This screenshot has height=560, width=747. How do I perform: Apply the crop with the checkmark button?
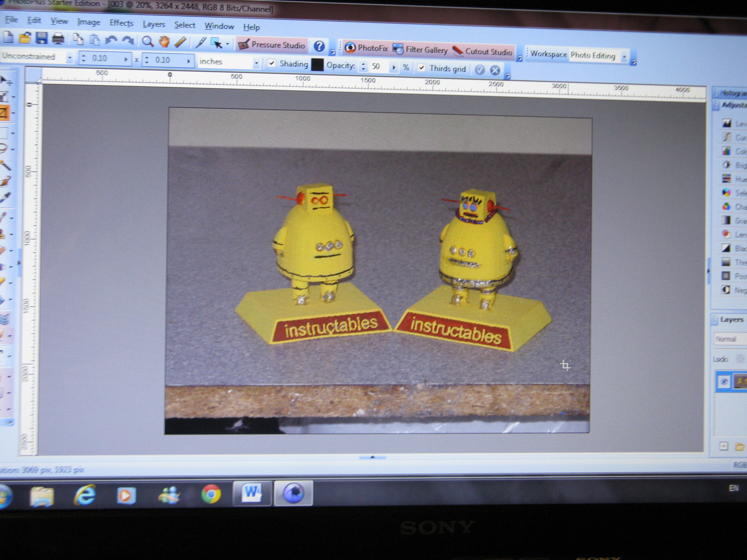click(x=479, y=70)
